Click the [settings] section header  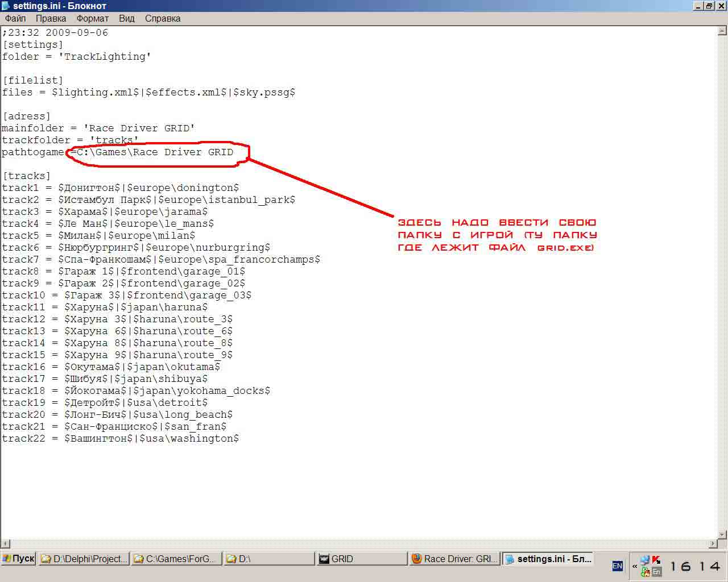tap(33, 44)
